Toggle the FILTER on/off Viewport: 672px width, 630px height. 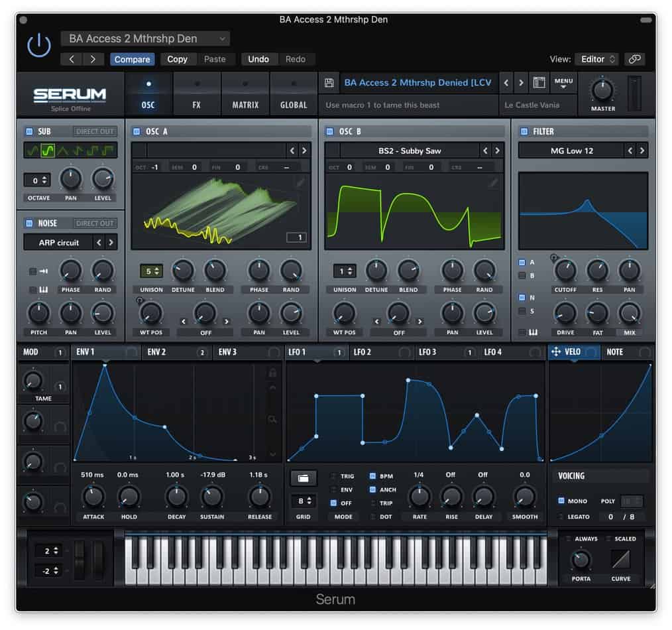(x=524, y=131)
